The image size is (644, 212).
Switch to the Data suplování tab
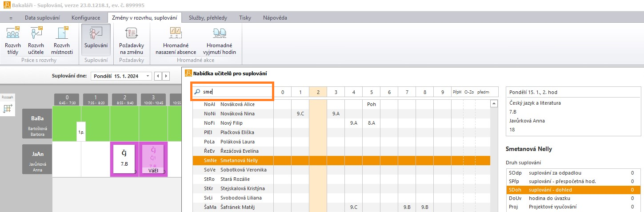[x=42, y=18]
